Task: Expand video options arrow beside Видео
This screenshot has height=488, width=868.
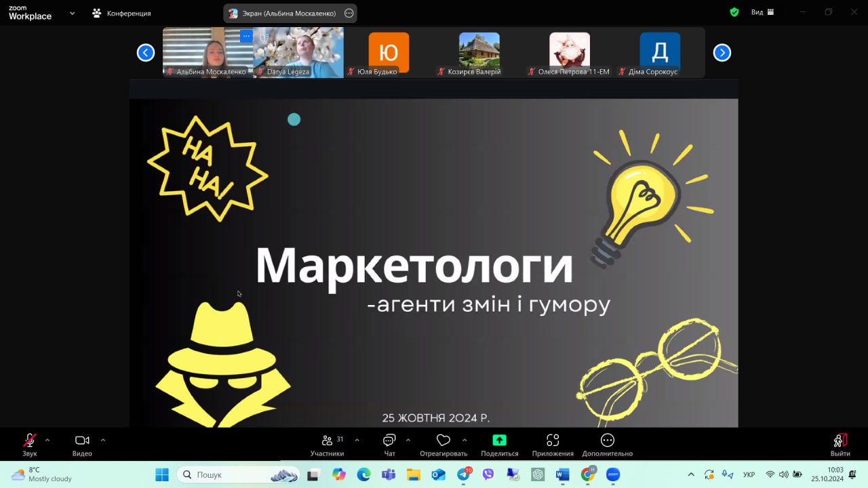Action: tap(103, 440)
